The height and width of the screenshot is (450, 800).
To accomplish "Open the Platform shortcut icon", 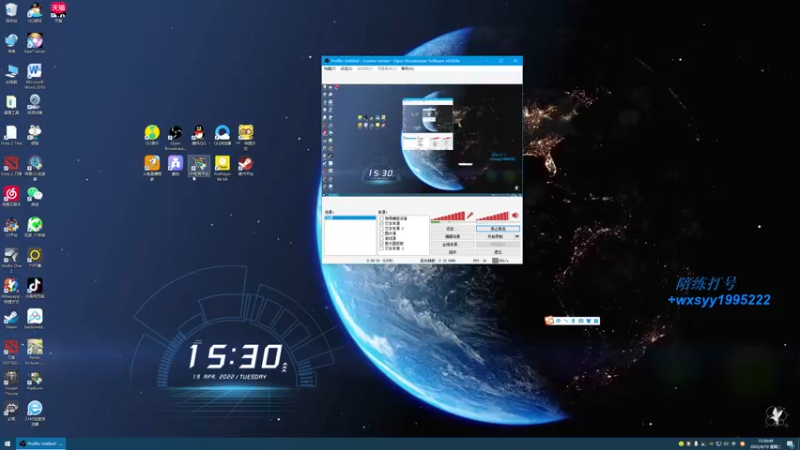I will [34, 380].
